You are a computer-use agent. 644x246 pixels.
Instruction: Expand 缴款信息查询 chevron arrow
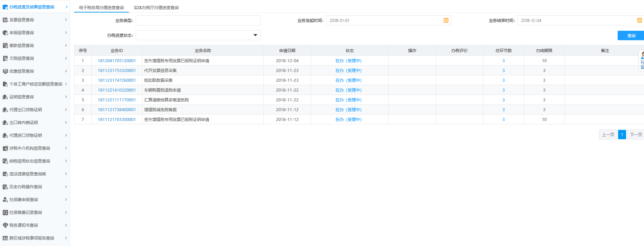(66, 46)
